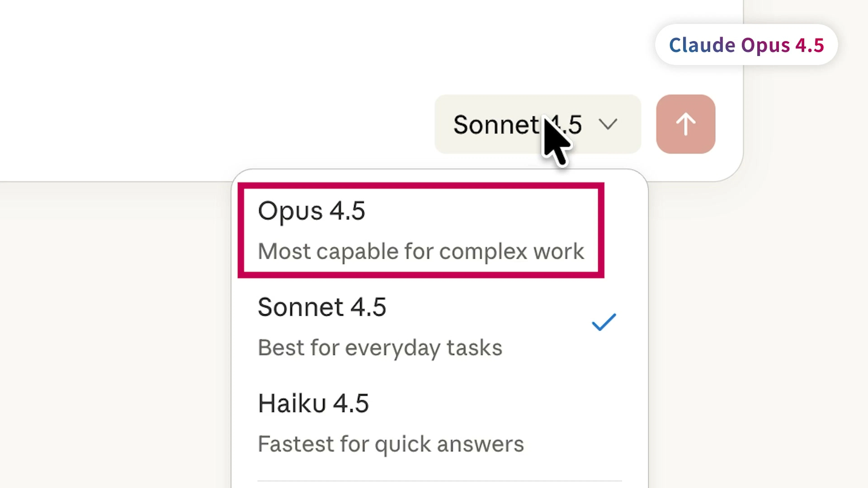
Task: Click the send message arrow button
Action: [x=685, y=124]
